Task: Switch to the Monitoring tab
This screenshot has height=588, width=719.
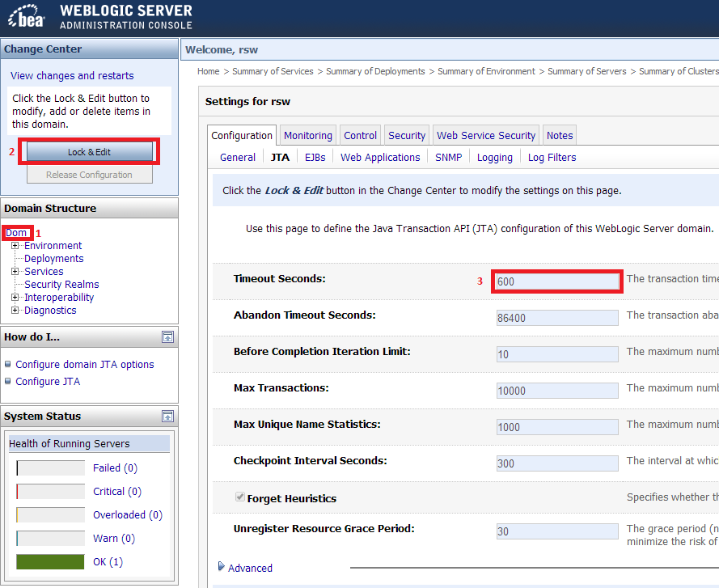Action: click(x=307, y=136)
